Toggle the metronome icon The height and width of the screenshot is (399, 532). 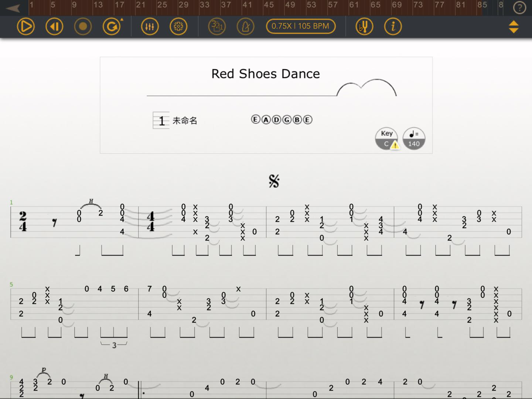pos(245,27)
